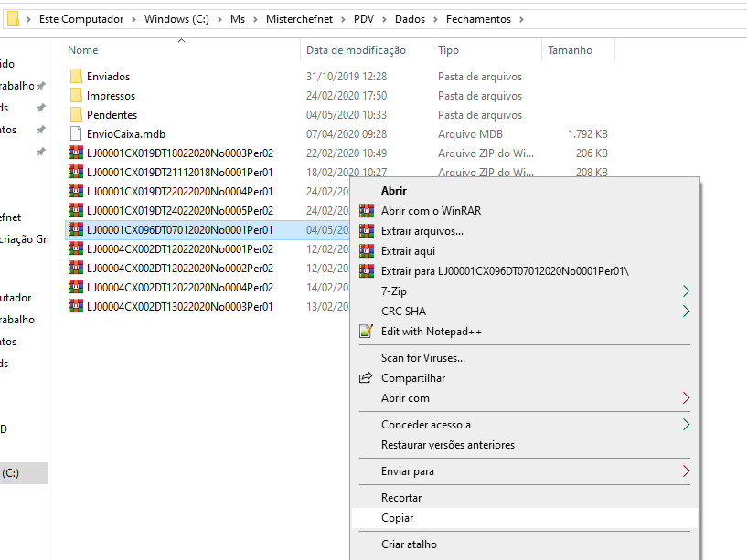Click WinRAR icon of LJ00001CX019DT21112018No0001Per01
Image resolution: width=747 pixels, height=560 pixels.
point(76,172)
